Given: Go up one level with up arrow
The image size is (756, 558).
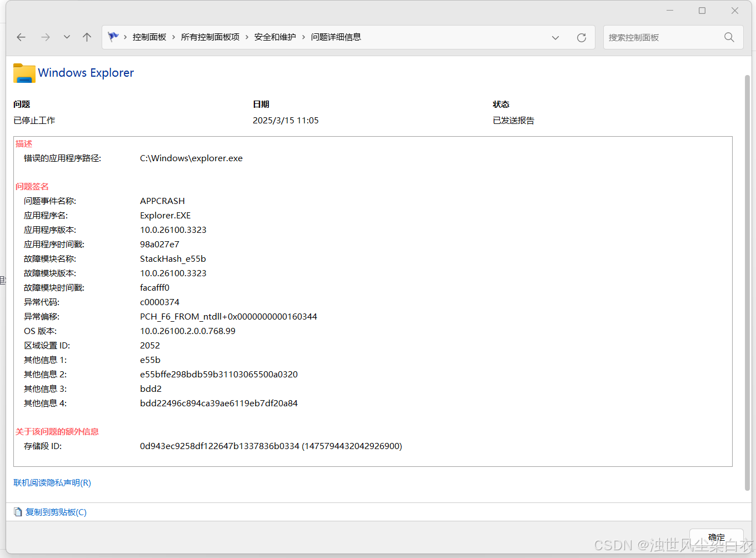Looking at the screenshot, I should point(87,37).
